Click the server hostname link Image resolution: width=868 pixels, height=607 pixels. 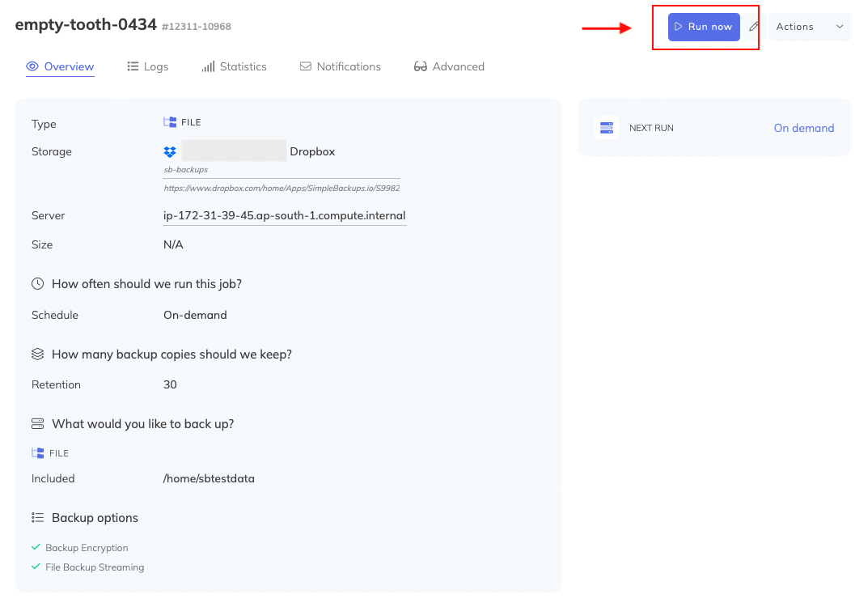coord(284,216)
